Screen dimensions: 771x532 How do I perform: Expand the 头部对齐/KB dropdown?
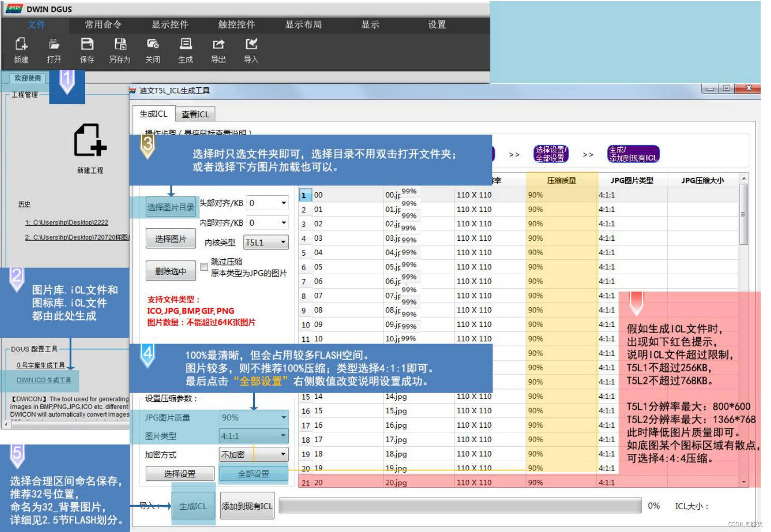point(284,203)
